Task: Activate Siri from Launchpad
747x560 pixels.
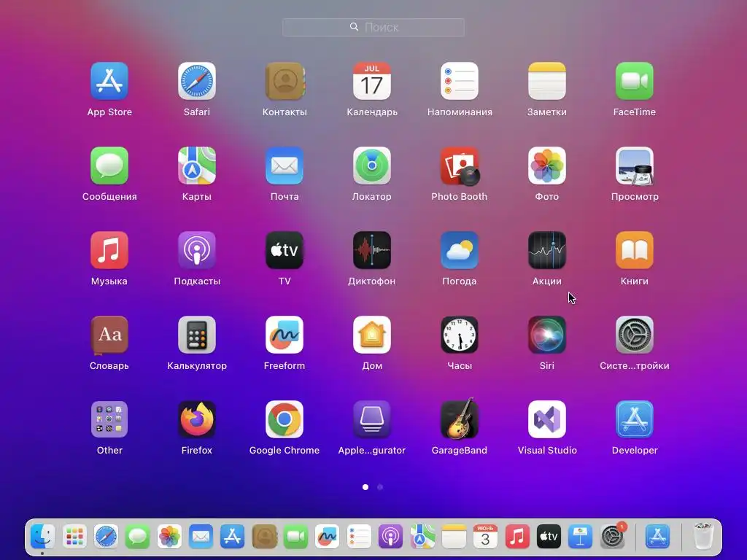Action: click(547, 335)
